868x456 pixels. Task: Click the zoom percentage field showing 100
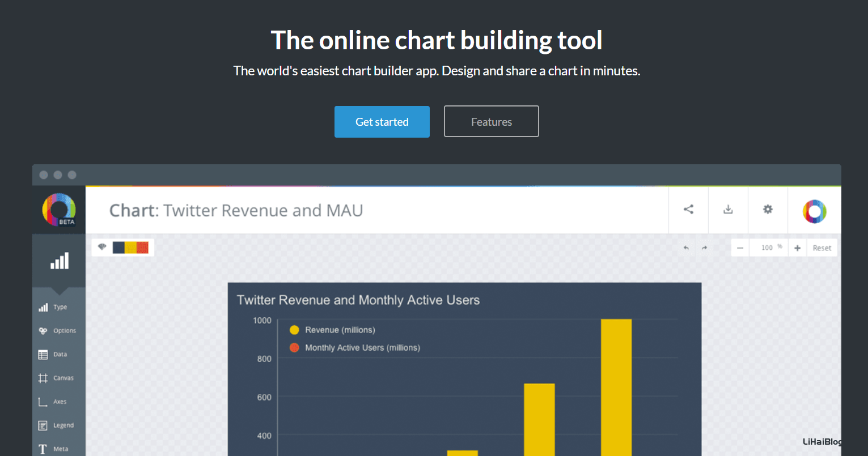(x=768, y=248)
